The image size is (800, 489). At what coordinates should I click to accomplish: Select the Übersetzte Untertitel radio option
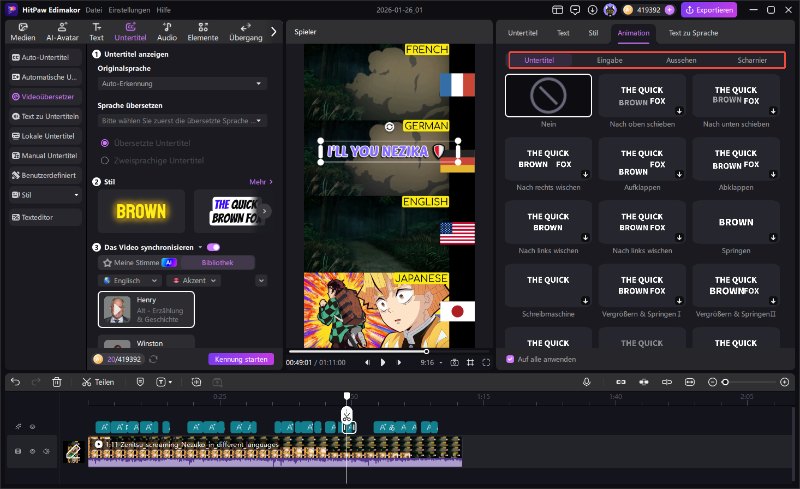(104, 143)
